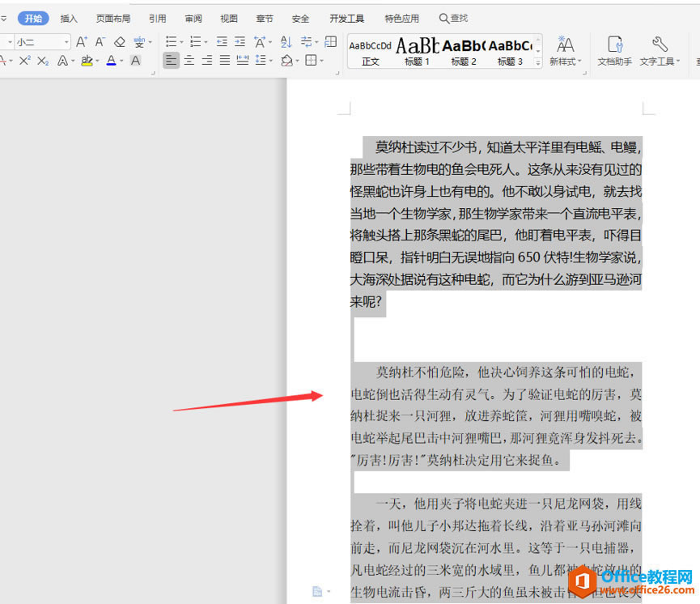Open the 新样式 menu
The width and height of the screenshot is (700, 604).
(565, 51)
